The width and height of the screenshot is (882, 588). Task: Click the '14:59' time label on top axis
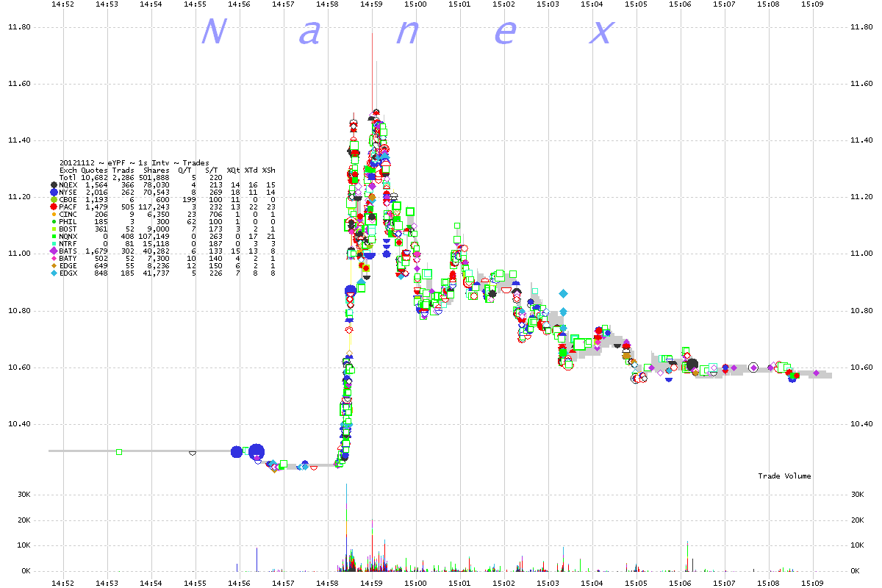point(371,4)
